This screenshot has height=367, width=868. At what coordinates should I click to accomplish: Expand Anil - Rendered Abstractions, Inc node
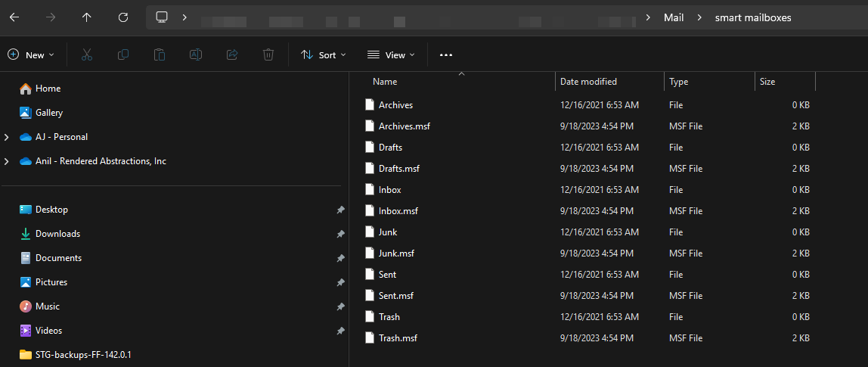[x=7, y=161]
